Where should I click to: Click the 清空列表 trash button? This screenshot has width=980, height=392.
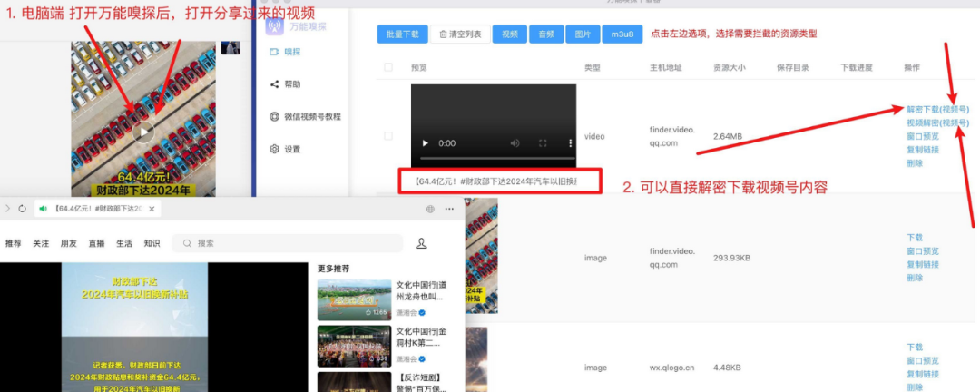click(460, 34)
